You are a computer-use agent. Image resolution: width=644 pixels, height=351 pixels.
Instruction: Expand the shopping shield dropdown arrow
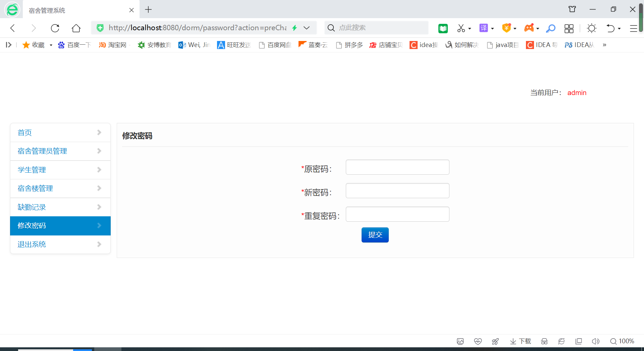tap(515, 29)
